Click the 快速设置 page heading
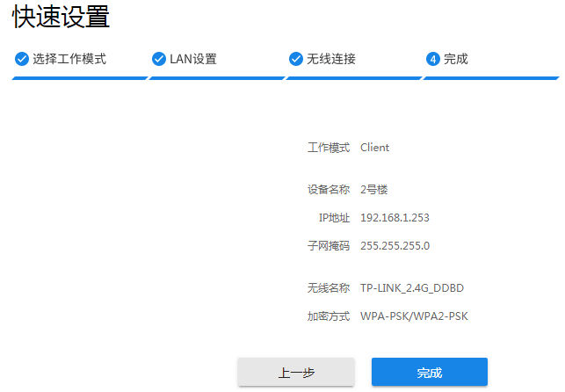Screen dimensions: 565x392 pos(61,16)
